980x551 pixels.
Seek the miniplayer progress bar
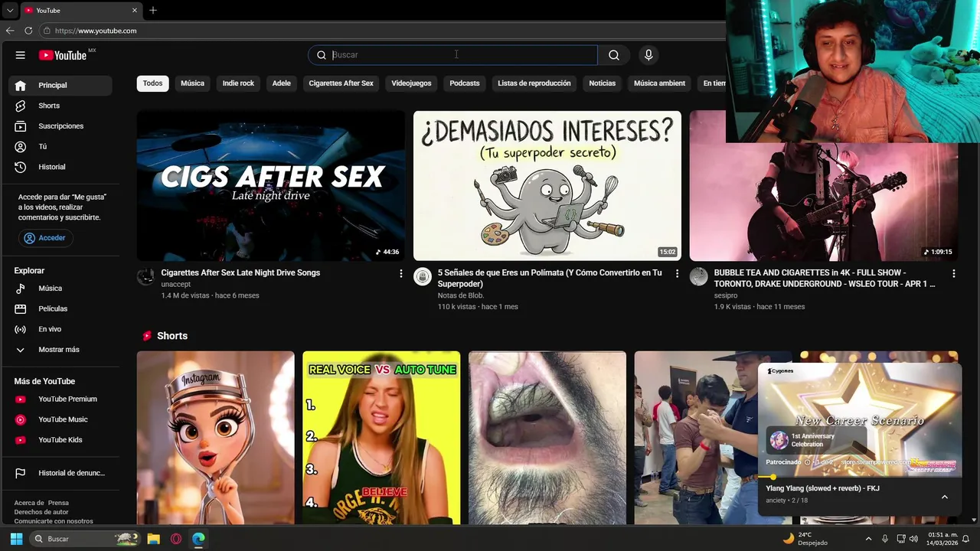coord(859,477)
